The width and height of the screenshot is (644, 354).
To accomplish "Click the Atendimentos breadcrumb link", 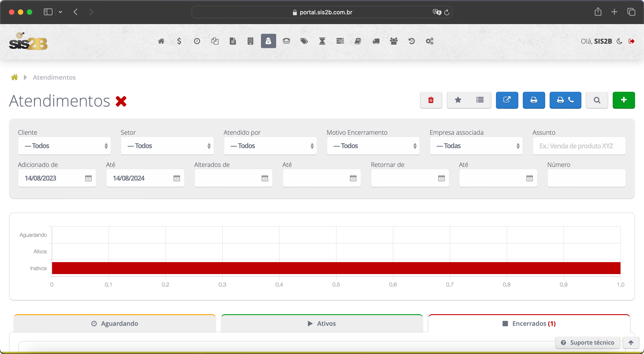I will 54,77.
